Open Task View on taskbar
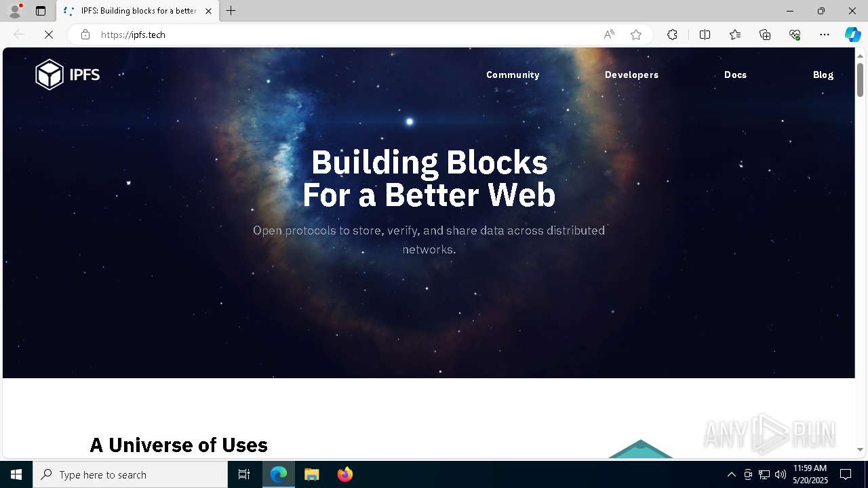The height and width of the screenshot is (488, 868). click(244, 474)
